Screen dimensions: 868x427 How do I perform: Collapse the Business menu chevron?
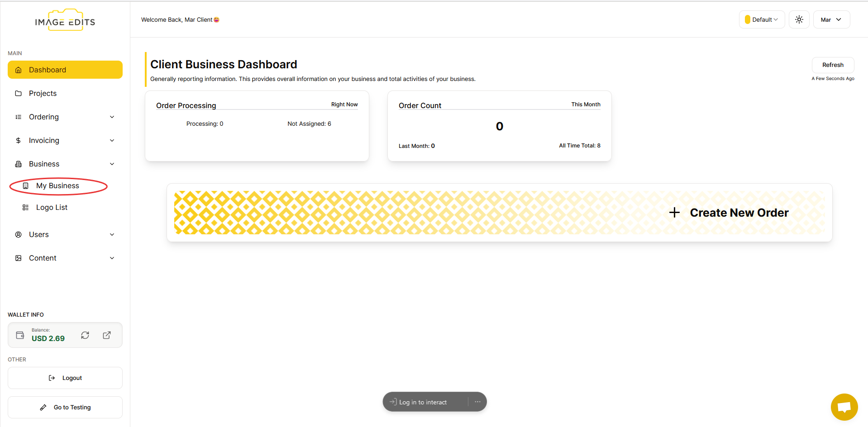[112, 164]
